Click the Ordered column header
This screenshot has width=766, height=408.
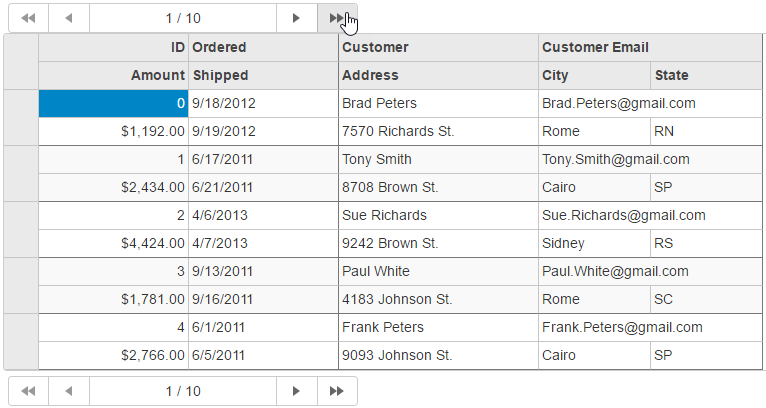tap(263, 47)
